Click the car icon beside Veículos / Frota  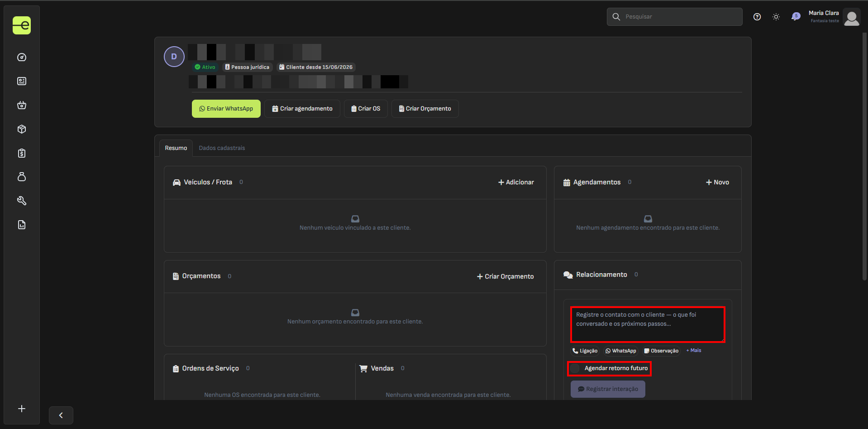pos(176,182)
